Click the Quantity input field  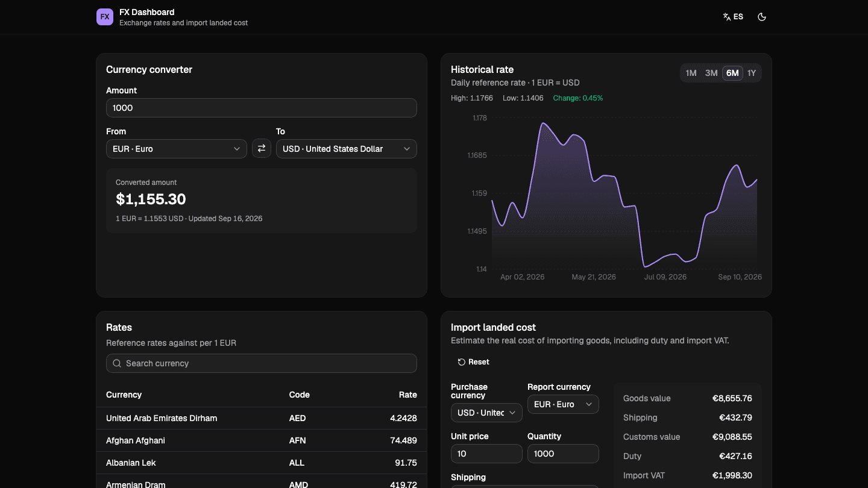coord(563,454)
